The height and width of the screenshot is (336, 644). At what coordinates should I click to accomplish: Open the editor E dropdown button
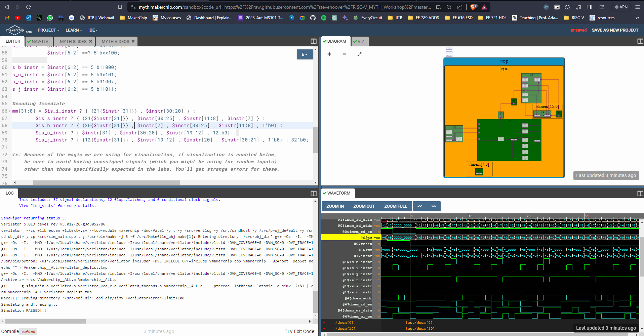click(305, 54)
